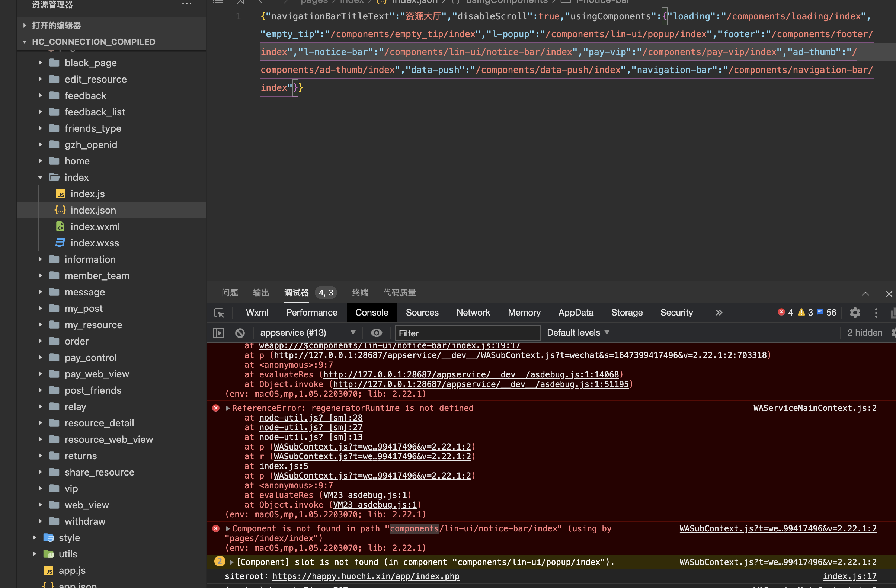The width and height of the screenshot is (896, 588).
Task: Open the AppData tab
Action: (576, 313)
